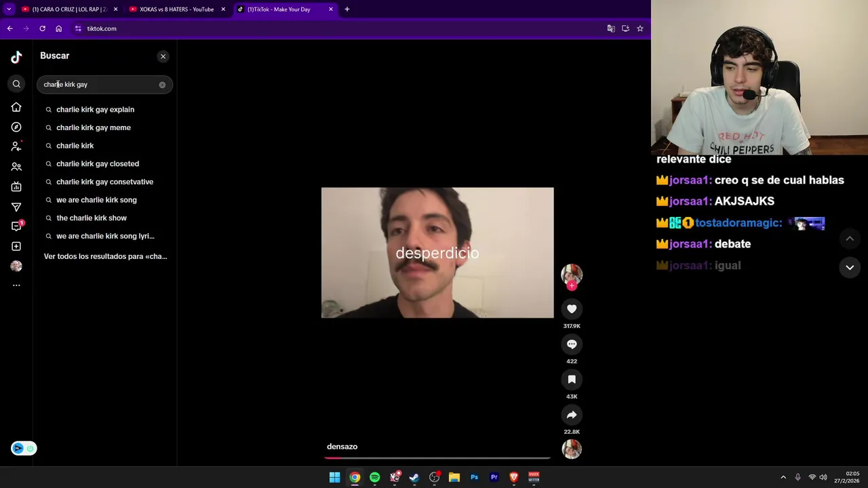The height and width of the screenshot is (488, 868).
Task: Click the TikTok logo in sidebar
Action: [16, 57]
